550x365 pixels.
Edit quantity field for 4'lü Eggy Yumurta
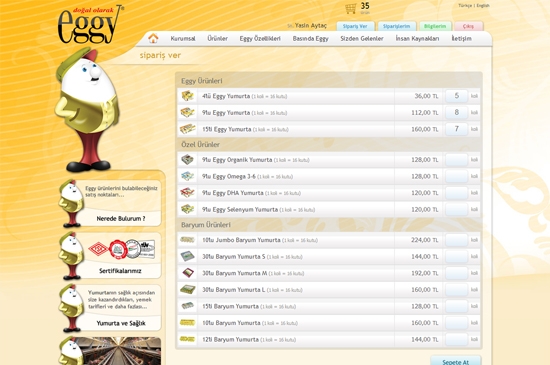(456, 96)
